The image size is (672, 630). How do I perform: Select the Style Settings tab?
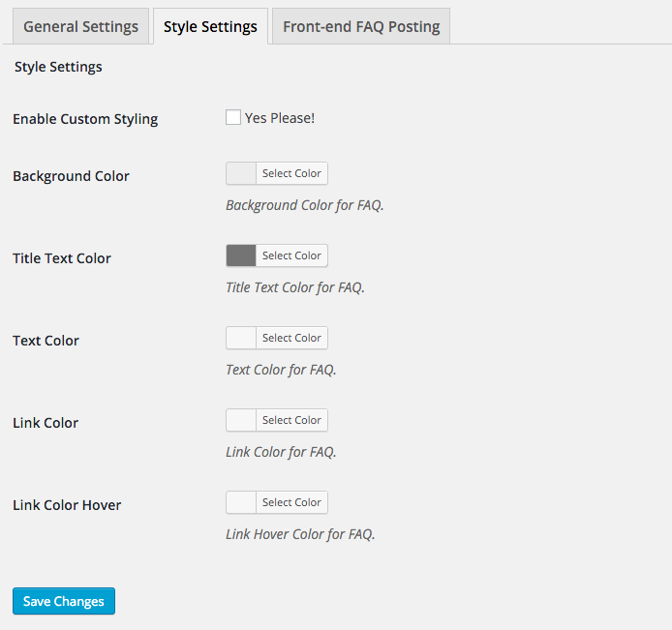[x=210, y=26]
